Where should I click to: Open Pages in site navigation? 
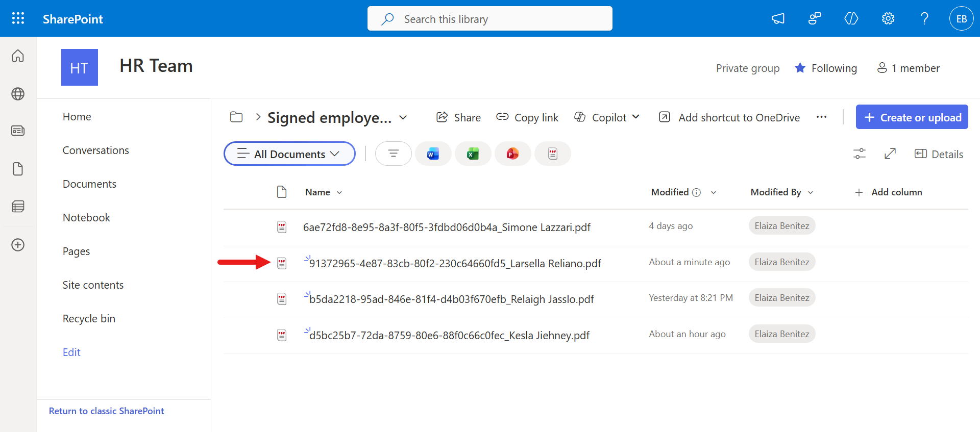pyautogui.click(x=76, y=251)
